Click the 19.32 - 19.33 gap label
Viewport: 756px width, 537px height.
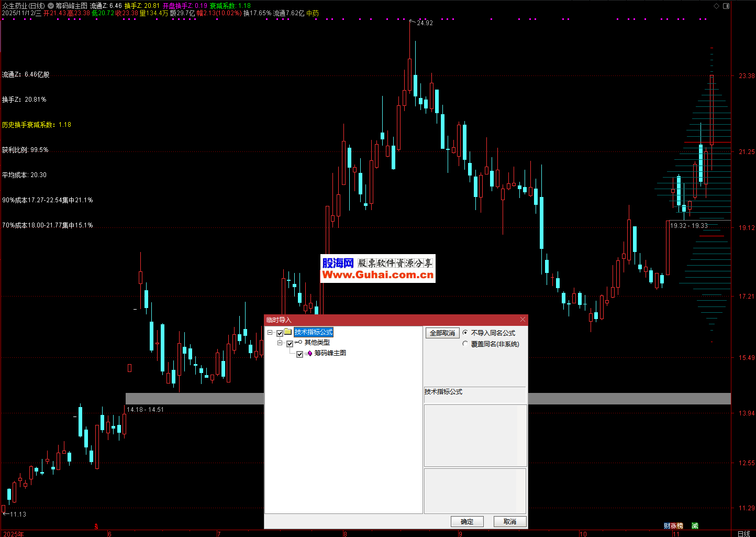point(689,226)
